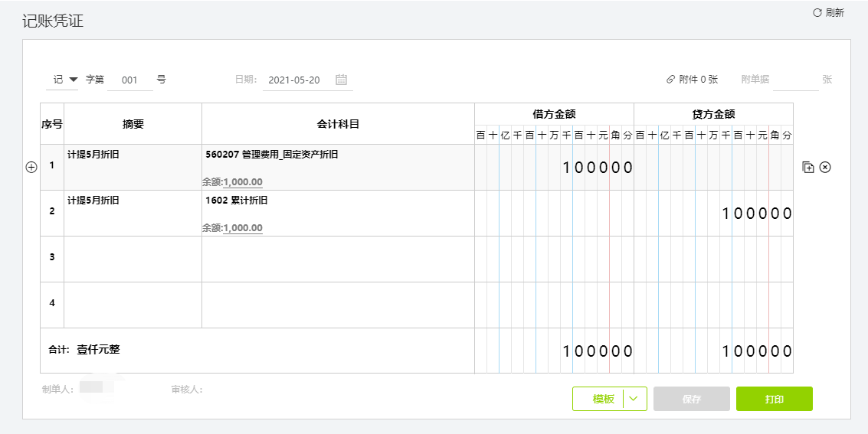Click the 附单据 count input field

[x=795, y=80]
